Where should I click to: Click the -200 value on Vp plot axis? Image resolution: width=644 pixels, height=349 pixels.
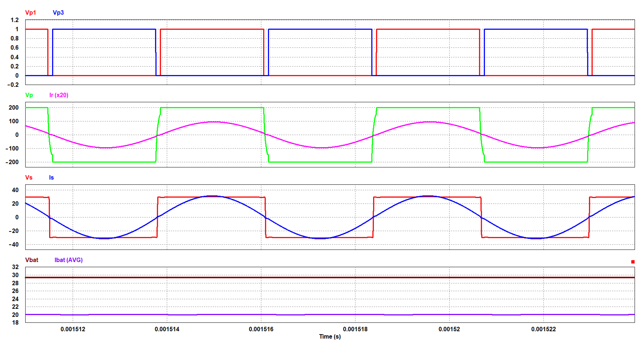(12, 162)
